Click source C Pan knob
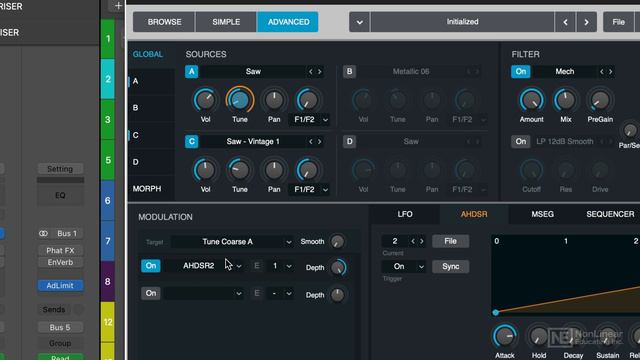The width and height of the screenshot is (640, 360). (274, 170)
